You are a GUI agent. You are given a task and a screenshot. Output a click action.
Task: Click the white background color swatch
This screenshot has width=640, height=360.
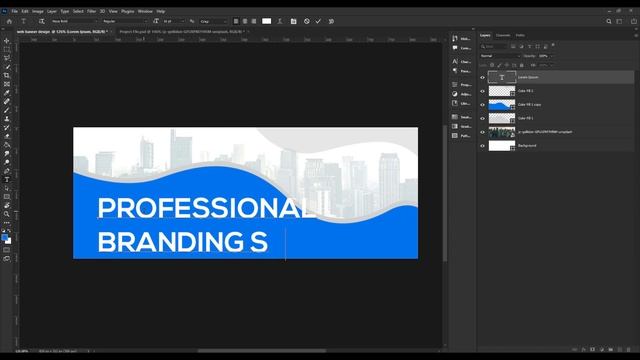click(x=9, y=241)
